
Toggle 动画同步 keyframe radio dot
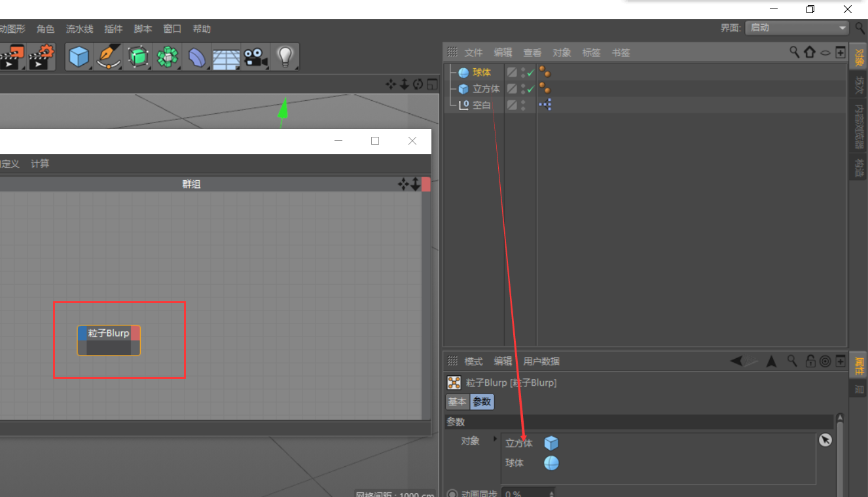click(452, 494)
